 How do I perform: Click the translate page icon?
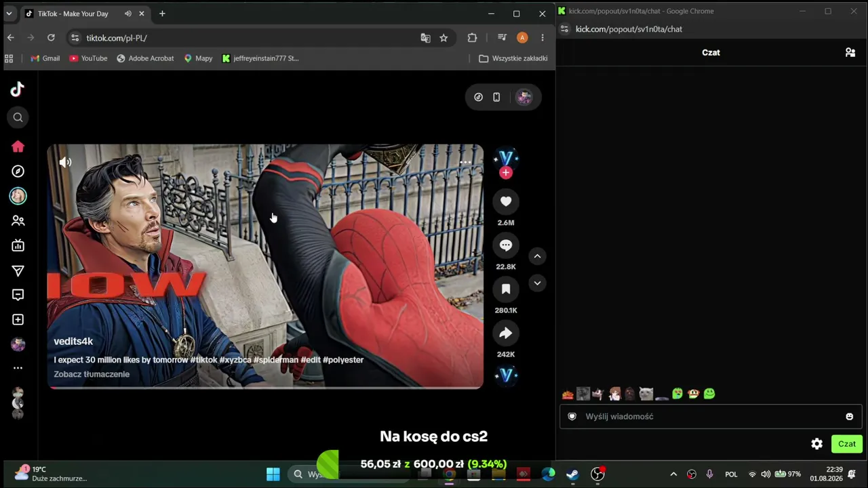coord(425,38)
